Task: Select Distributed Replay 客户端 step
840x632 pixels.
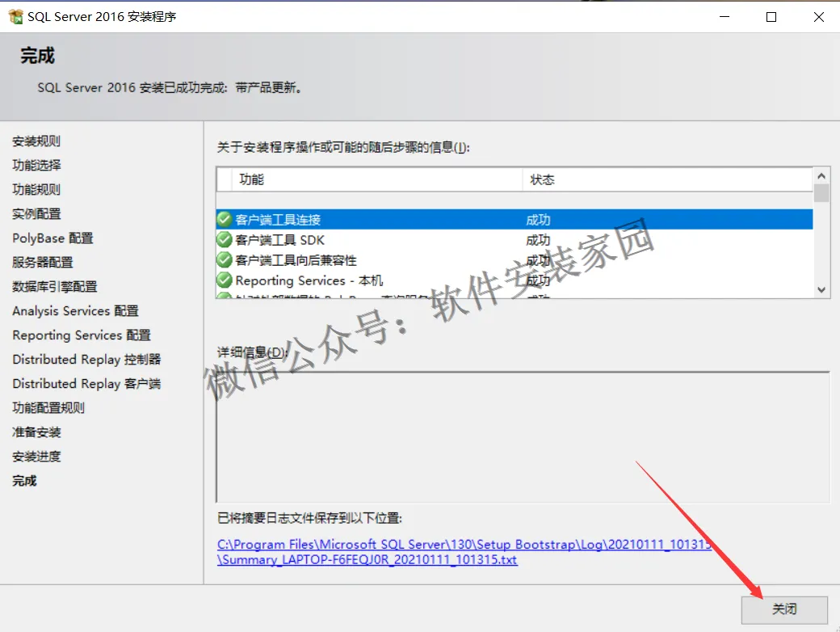Action: (86, 384)
